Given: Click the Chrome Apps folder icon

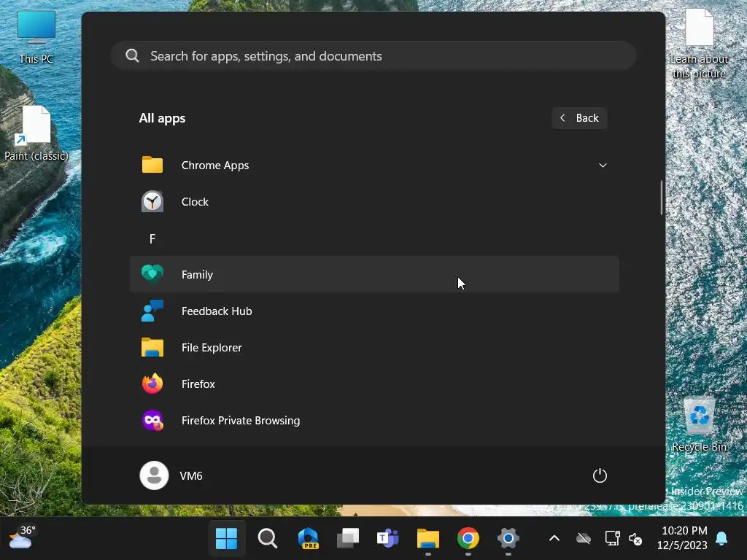Looking at the screenshot, I should (x=152, y=165).
